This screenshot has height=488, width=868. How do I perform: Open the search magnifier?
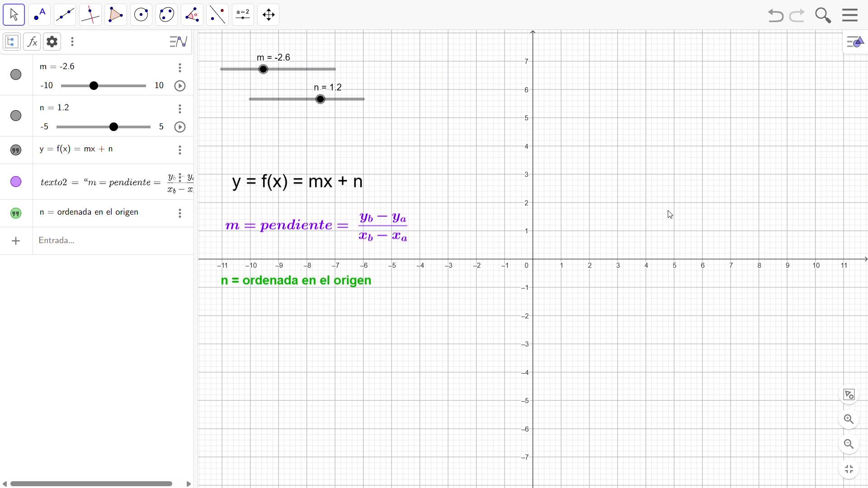pyautogui.click(x=823, y=15)
